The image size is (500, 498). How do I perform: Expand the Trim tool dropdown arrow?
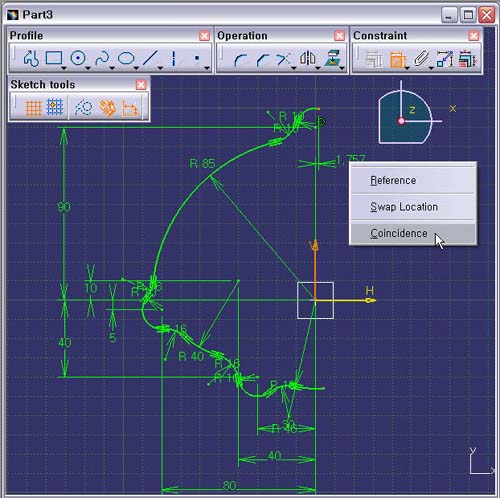click(x=294, y=68)
